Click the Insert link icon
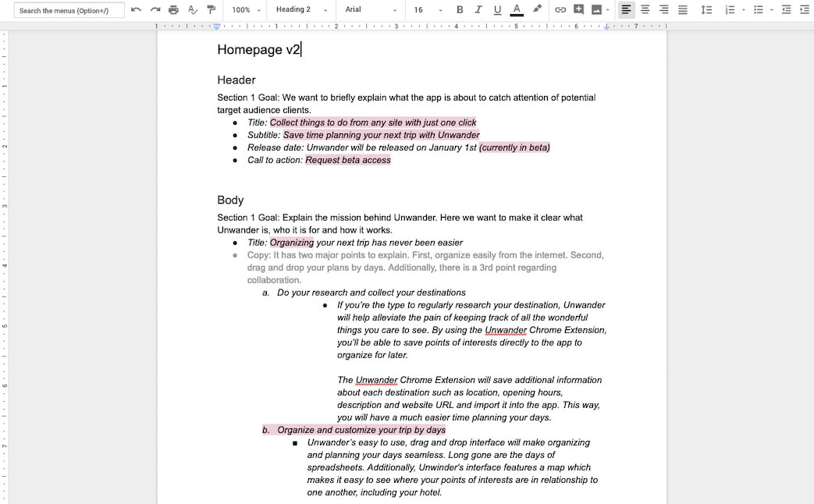814x504 pixels. [560, 10]
